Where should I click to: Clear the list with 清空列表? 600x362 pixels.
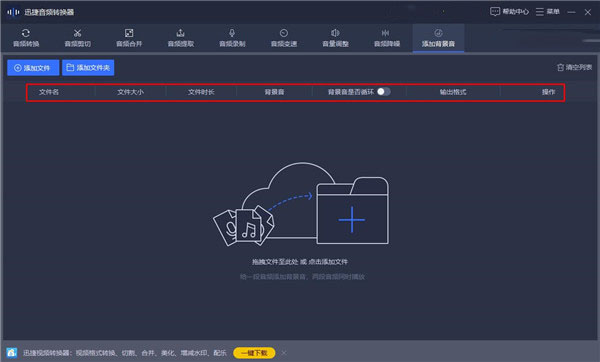tap(574, 68)
